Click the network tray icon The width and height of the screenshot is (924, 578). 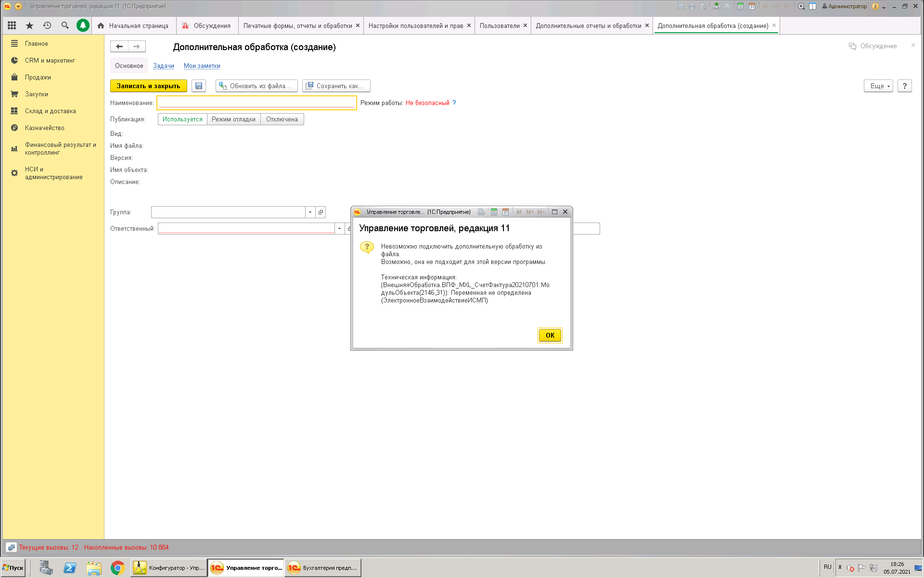tap(873, 568)
